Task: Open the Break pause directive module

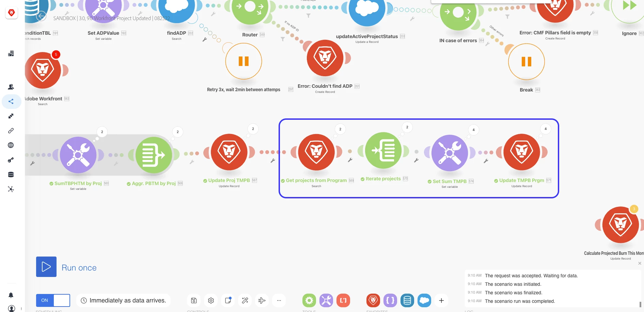Action: coord(527,62)
